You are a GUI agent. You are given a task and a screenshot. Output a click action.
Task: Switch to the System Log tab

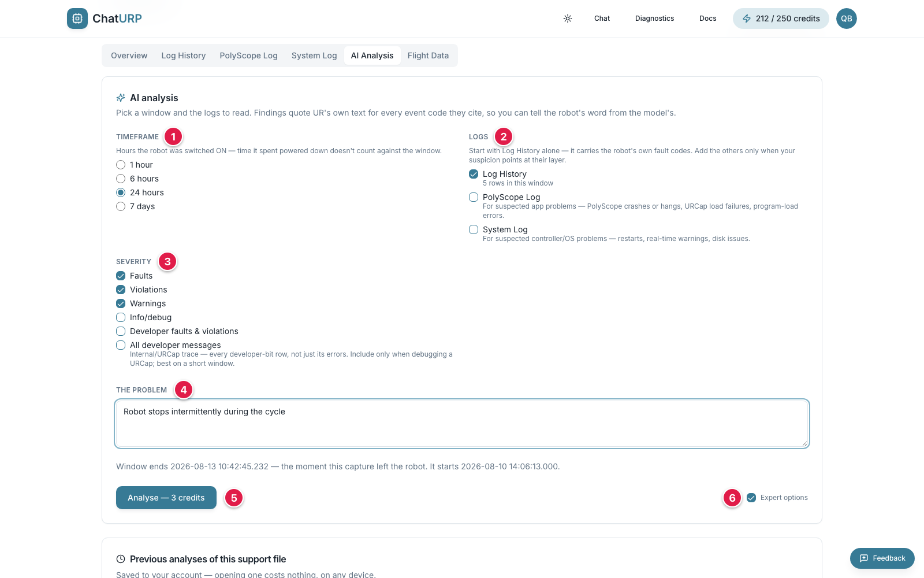314,55
